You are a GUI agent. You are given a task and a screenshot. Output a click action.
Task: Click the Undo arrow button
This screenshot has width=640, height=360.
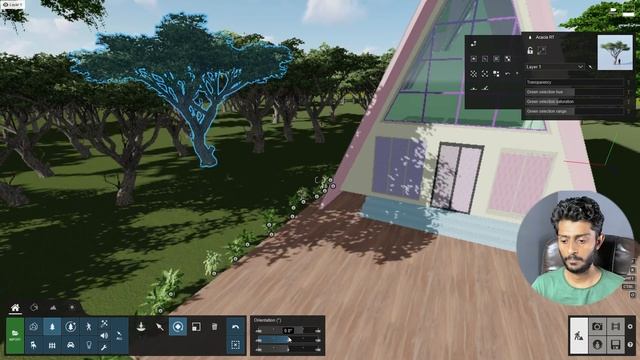(235, 327)
